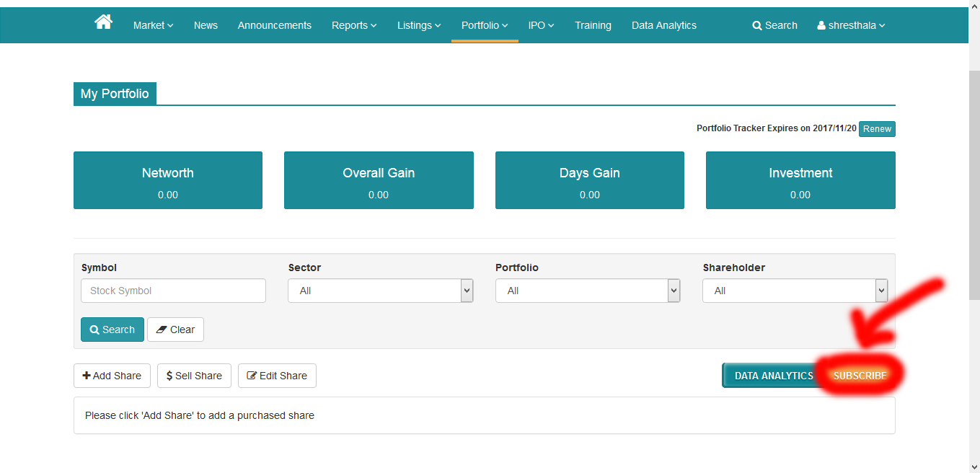Open the Announcements page link

click(x=275, y=25)
